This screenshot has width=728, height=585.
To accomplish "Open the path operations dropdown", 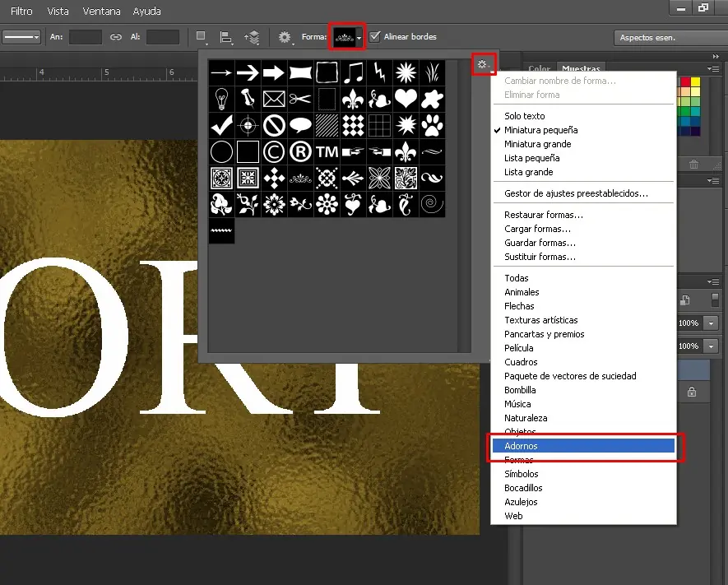I will 202,37.
